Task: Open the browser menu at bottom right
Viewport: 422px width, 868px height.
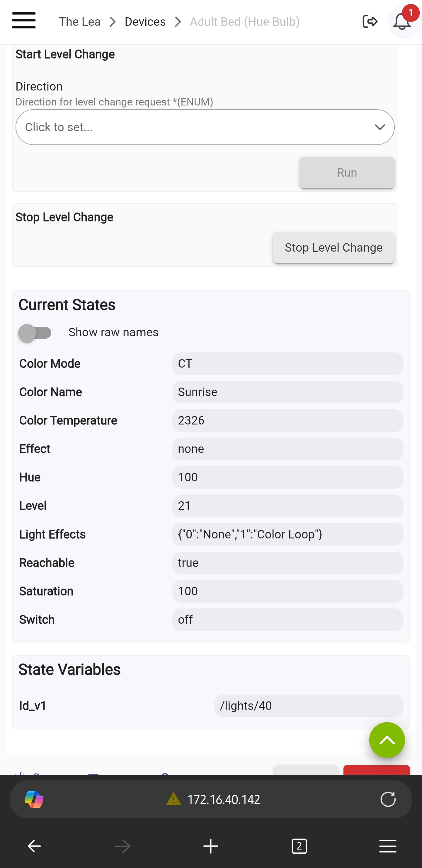Action: [387, 846]
